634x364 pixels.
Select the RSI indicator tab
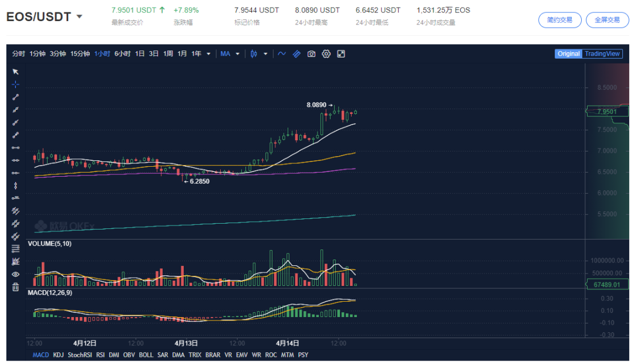pyautogui.click(x=100, y=355)
